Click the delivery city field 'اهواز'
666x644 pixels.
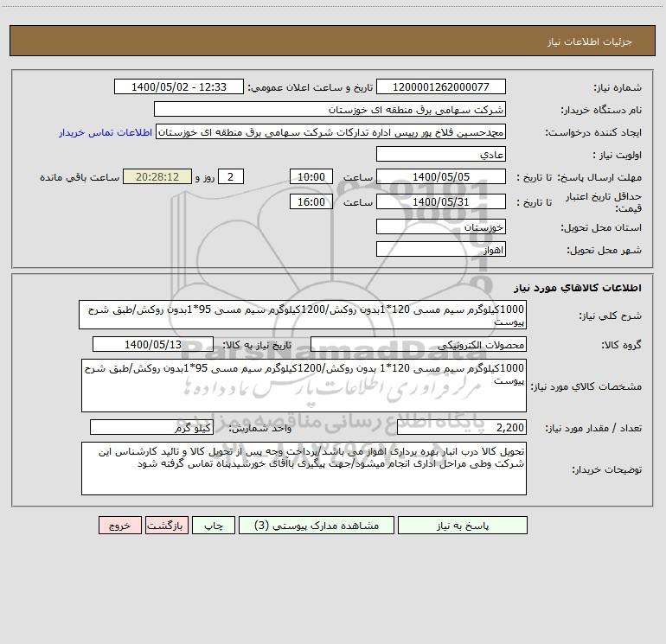pos(441,249)
